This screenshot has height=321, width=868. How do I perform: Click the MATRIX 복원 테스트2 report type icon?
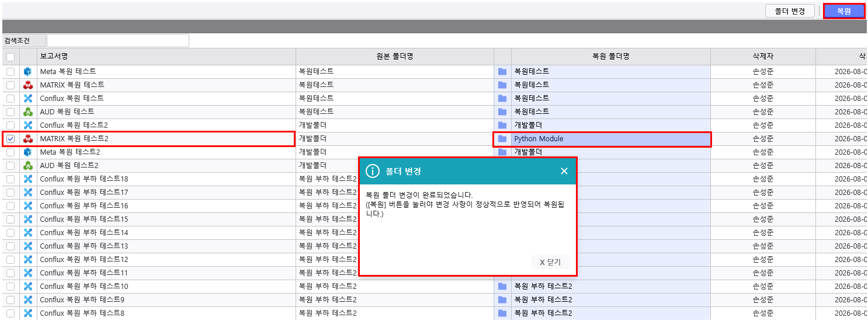click(x=28, y=139)
